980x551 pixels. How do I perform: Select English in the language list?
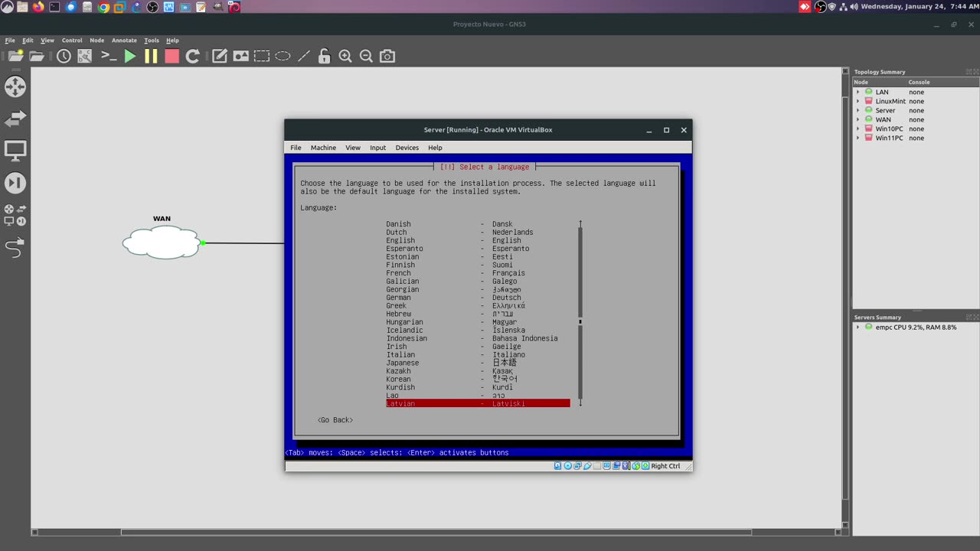click(x=478, y=240)
